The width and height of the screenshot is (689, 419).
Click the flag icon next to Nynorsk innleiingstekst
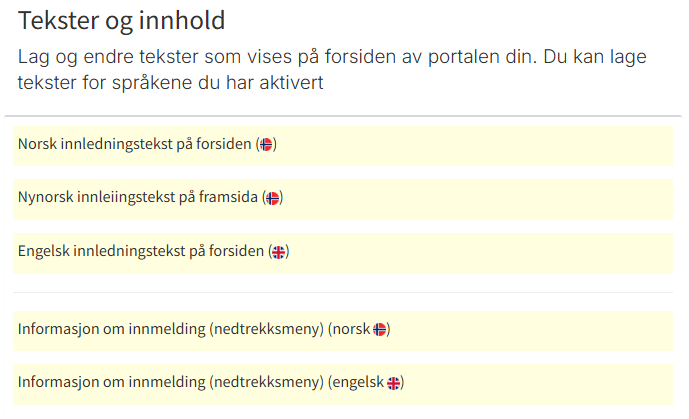pos(273,198)
